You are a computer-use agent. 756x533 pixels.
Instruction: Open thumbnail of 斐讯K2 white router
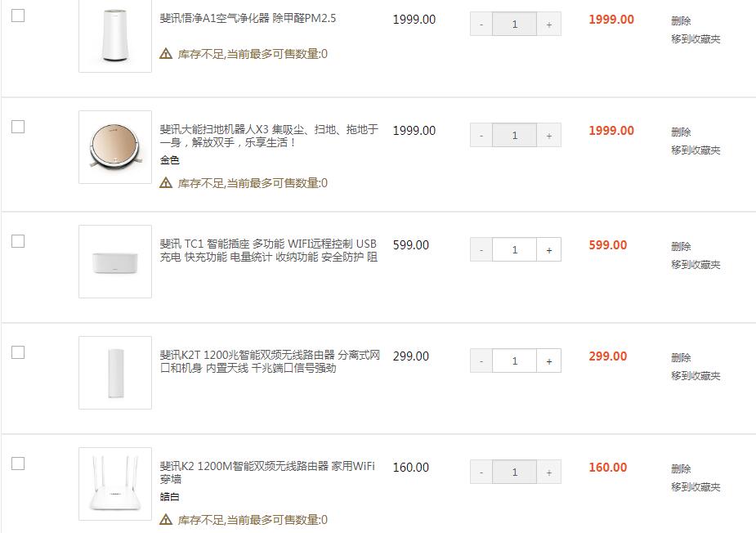[x=115, y=484]
